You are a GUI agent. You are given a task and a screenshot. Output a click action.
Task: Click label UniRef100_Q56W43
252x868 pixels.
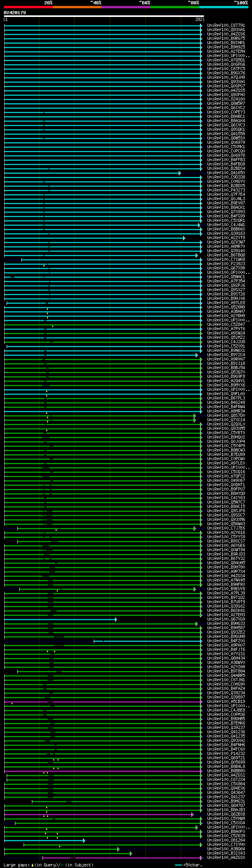pos(226,524)
